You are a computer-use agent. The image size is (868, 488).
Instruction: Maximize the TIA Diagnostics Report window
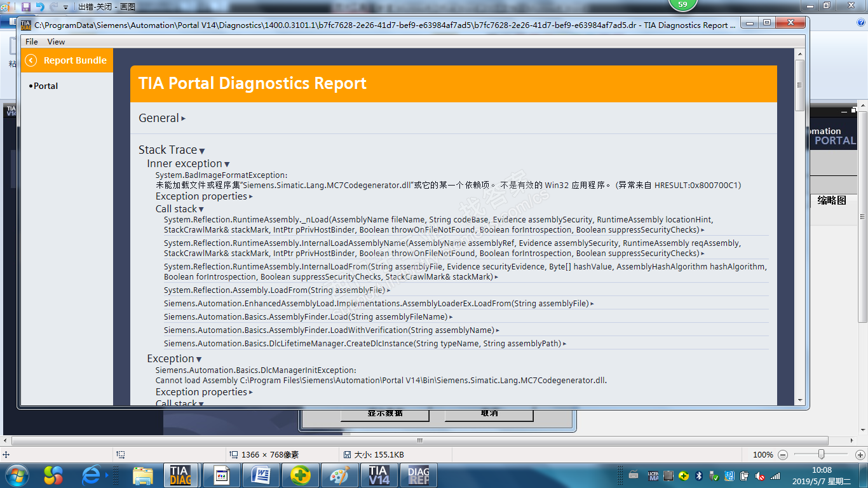pyautogui.click(x=767, y=24)
